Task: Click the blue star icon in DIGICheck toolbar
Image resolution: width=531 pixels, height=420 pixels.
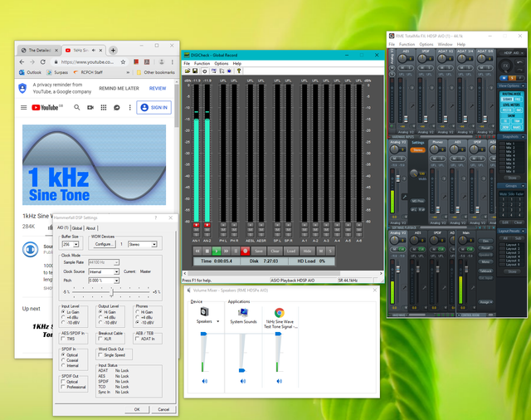Action: 229,71
